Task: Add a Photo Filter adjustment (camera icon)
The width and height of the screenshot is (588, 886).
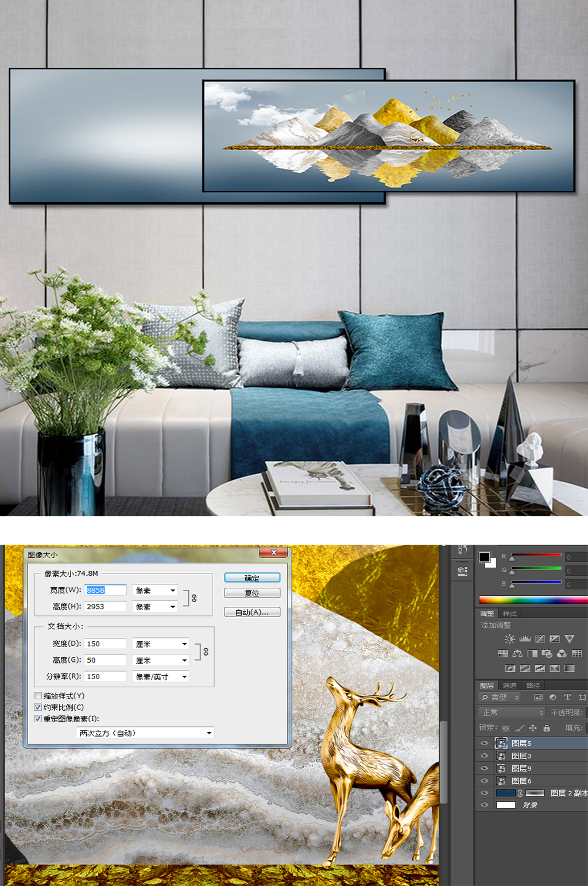Action: [547, 653]
